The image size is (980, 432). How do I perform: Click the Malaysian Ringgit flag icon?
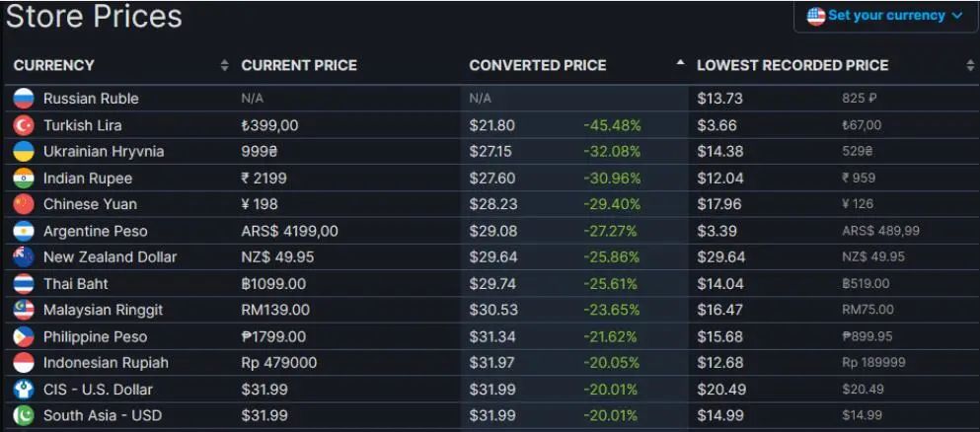coord(24,310)
